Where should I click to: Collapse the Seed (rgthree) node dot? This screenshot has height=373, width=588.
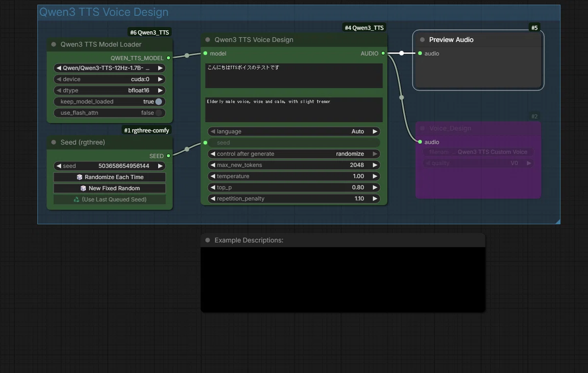coord(54,142)
